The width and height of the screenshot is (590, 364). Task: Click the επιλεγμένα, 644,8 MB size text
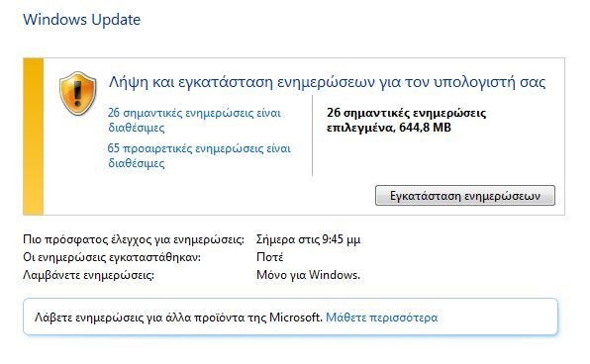pos(389,128)
